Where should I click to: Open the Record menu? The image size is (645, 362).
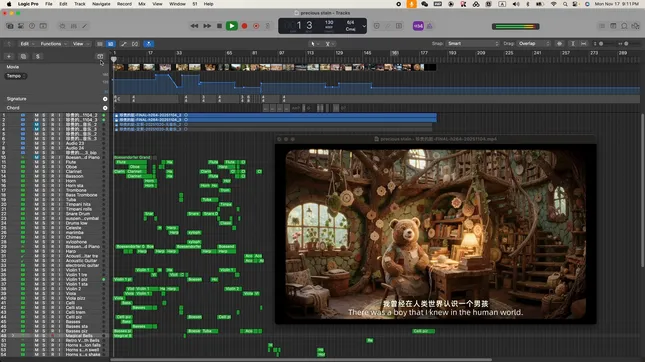tap(124, 4)
